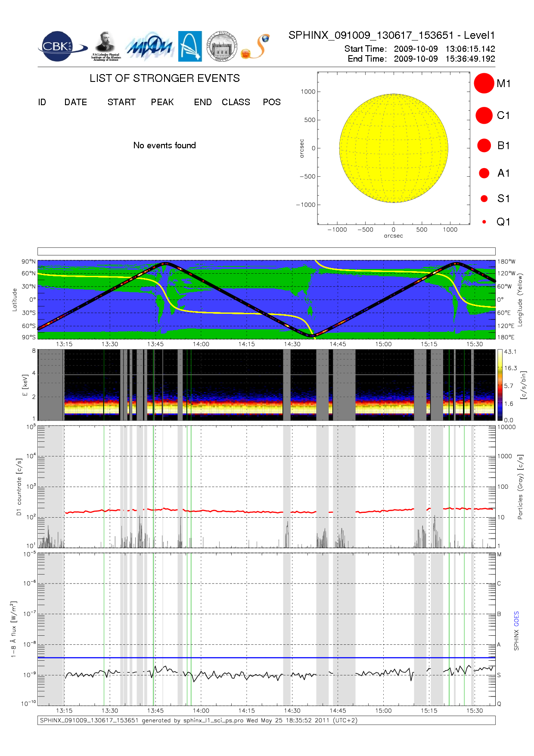Click the A1 red legend circle
534x756 pixels.
[484, 173]
